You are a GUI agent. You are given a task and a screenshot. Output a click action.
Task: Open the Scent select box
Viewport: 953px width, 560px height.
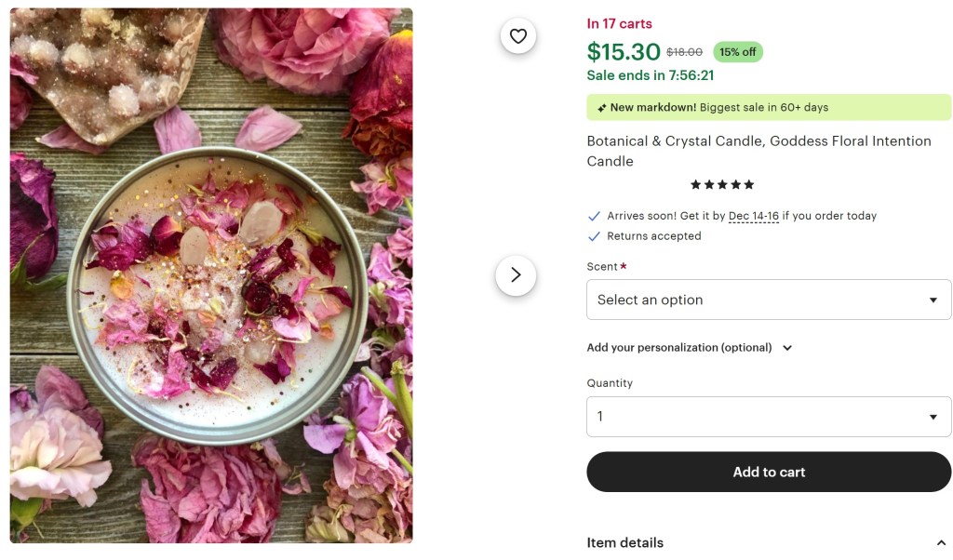pos(768,300)
